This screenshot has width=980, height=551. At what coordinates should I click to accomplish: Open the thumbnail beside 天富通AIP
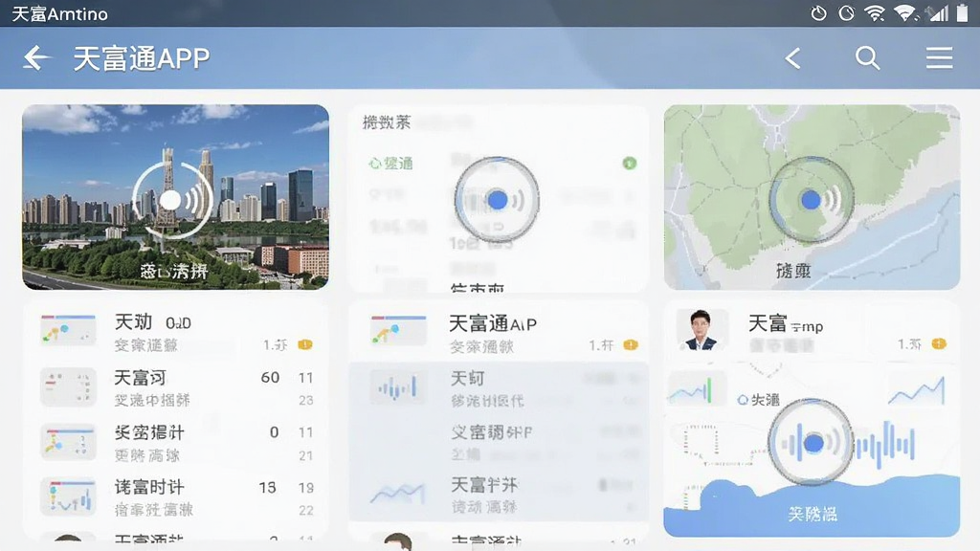point(398,330)
